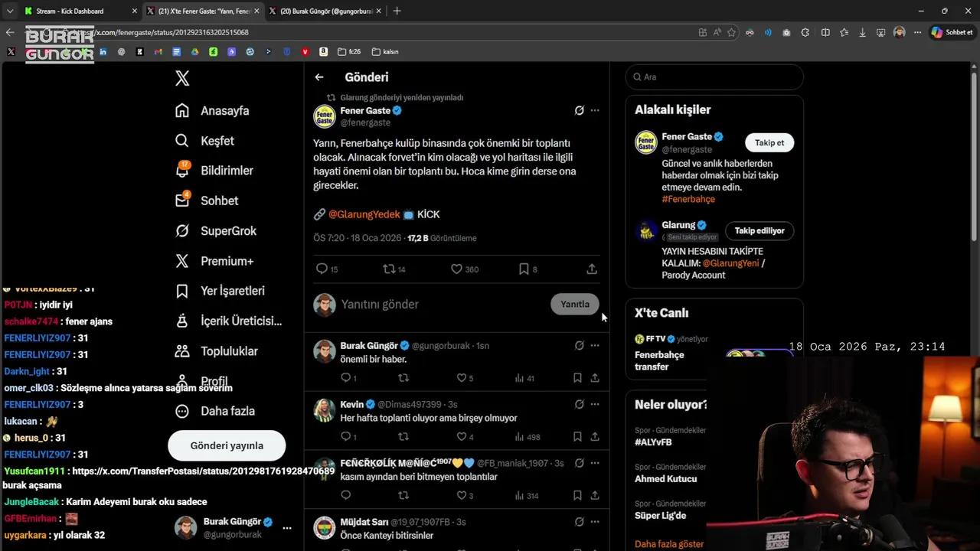Click Grok icon on Müjdat Sarı's reply
The width and height of the screenshot is (980, 551).
pyautogui.click(x=580, y=522)
